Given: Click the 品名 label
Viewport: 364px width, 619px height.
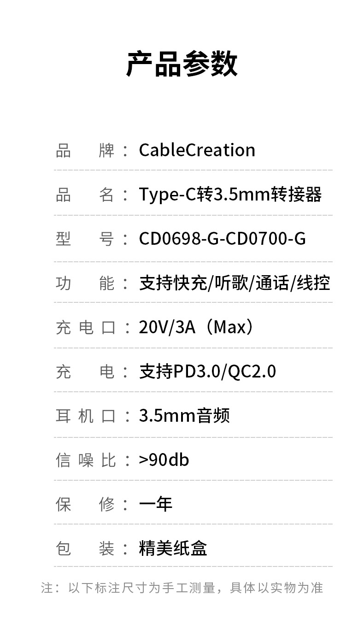Looking at the screenshot, I should pyautogui.click(x=85, y=195).
